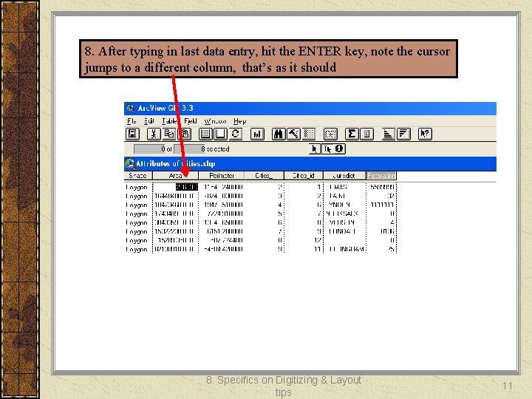532x399 pixels.
Task: Click the Join tables icon
Action: pos(330,134)
